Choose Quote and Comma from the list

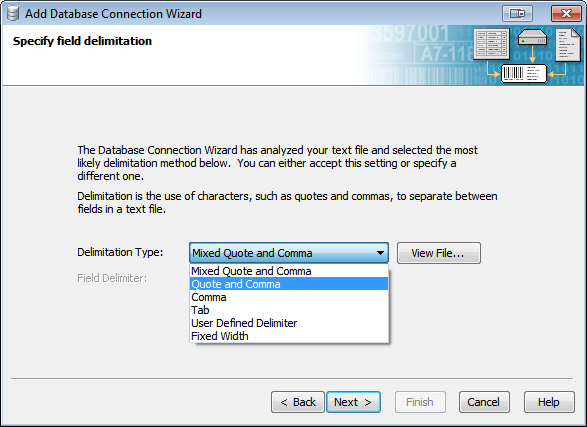point(289,284)
